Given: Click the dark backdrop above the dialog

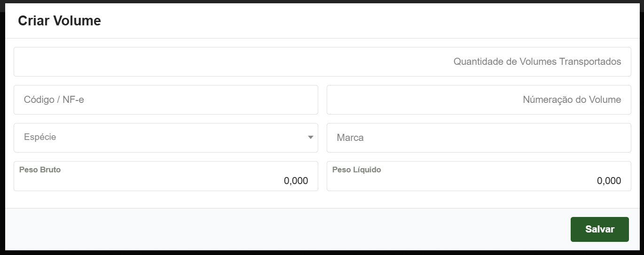Looking at the screenshot, I should (322, 1).
